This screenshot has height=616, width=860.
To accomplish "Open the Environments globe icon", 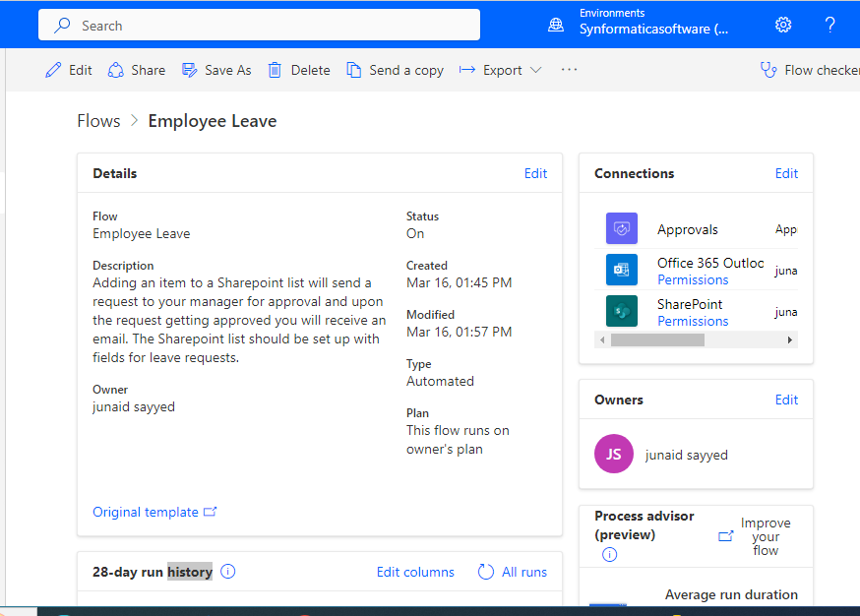I will [x=556, y=25].
